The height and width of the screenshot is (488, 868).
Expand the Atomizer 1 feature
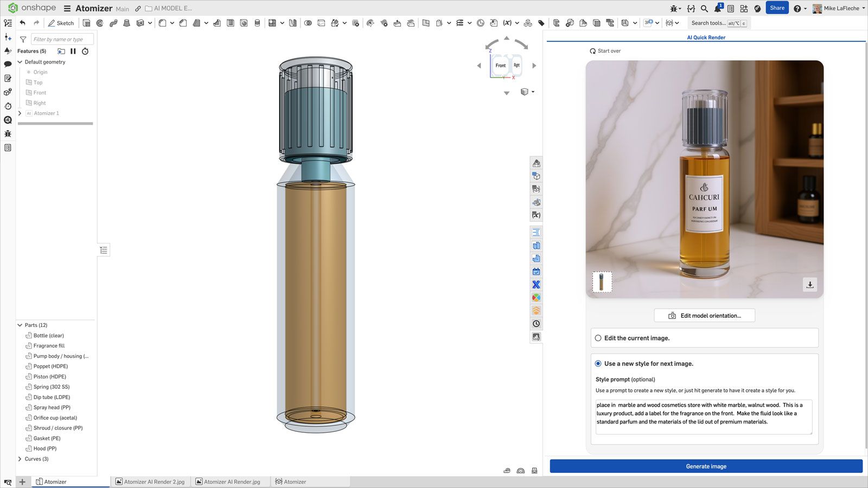pyautogui.click(x=20, y=113)
